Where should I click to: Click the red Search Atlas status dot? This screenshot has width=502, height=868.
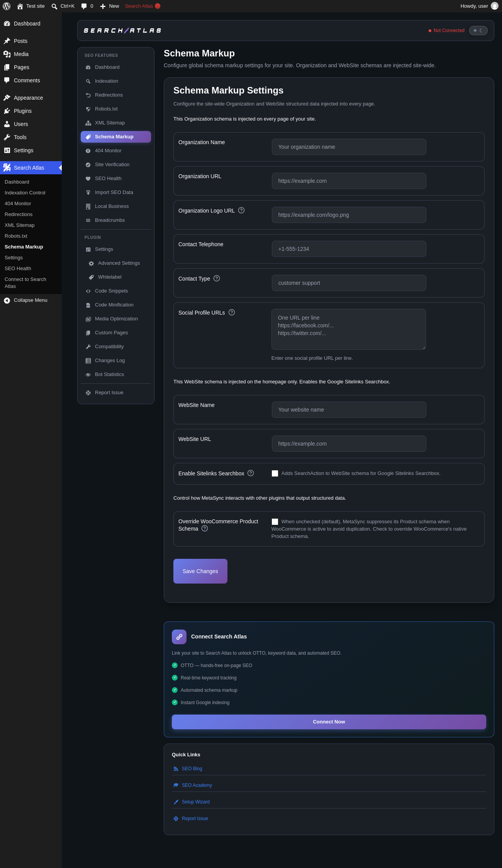[158, 6]
